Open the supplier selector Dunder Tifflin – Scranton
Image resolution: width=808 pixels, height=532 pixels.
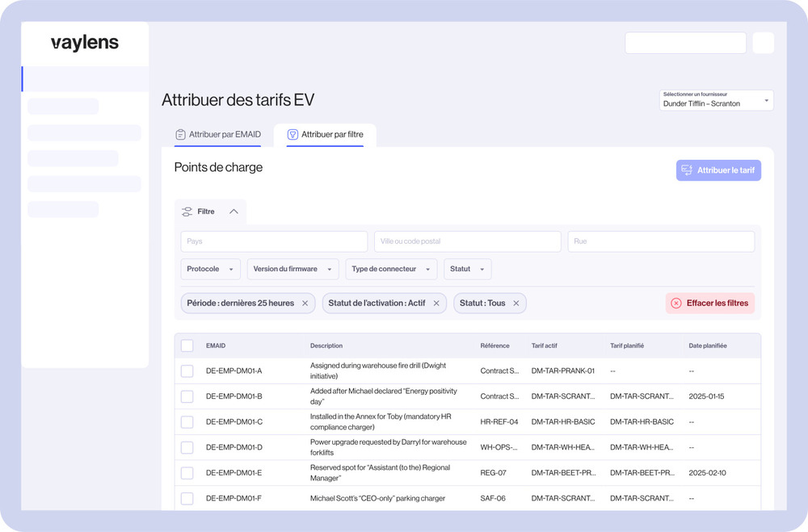(x=716, y=100)
